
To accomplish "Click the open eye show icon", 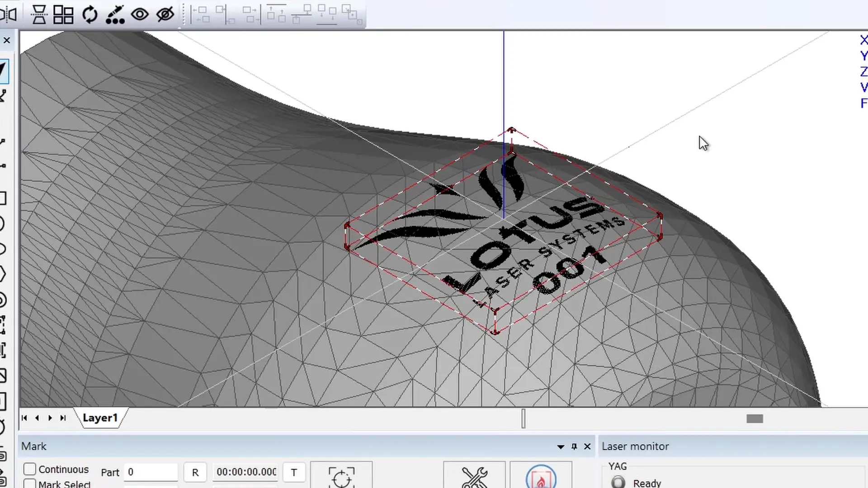I will point(140,14).
